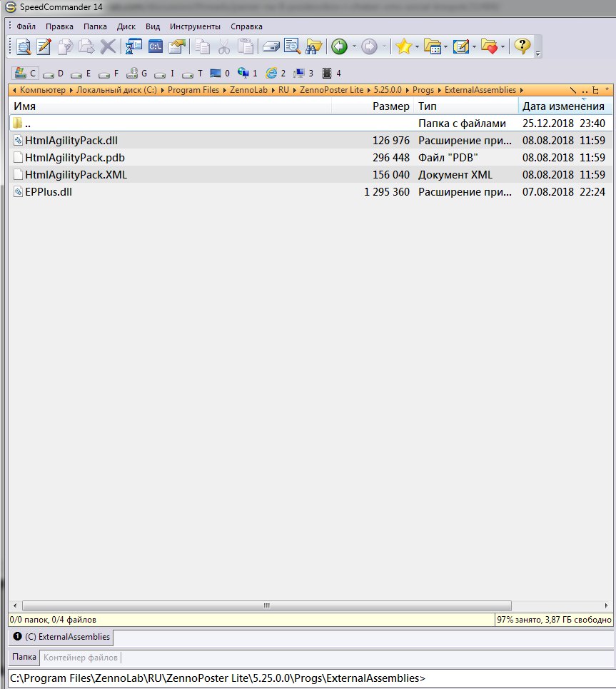Navigate to Program Files in breadcrumb
The image size is (616, 689).
(193, 90)
